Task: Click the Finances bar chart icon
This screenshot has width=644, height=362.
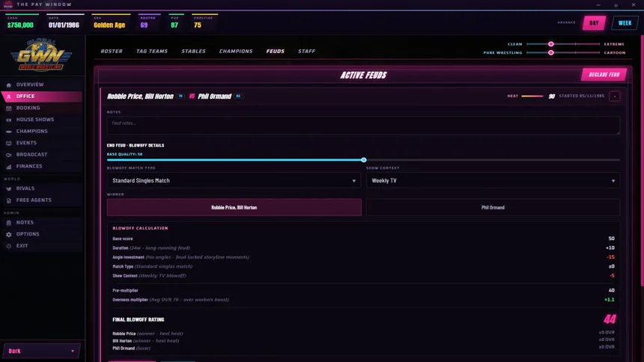Action: (9, 167)
